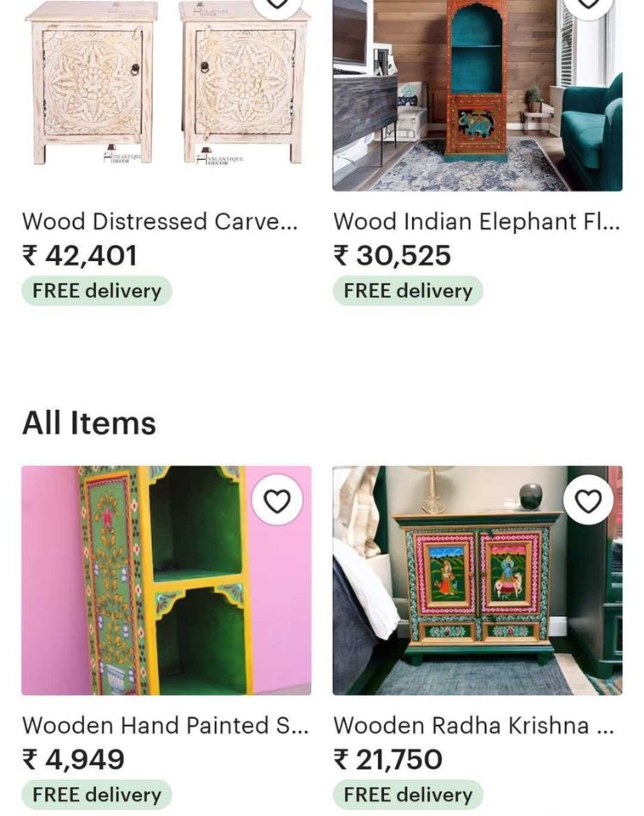644x816 pixels.
Task: Tap FREE delivery badge under ₹ 42,401
Action: (97, 290)
